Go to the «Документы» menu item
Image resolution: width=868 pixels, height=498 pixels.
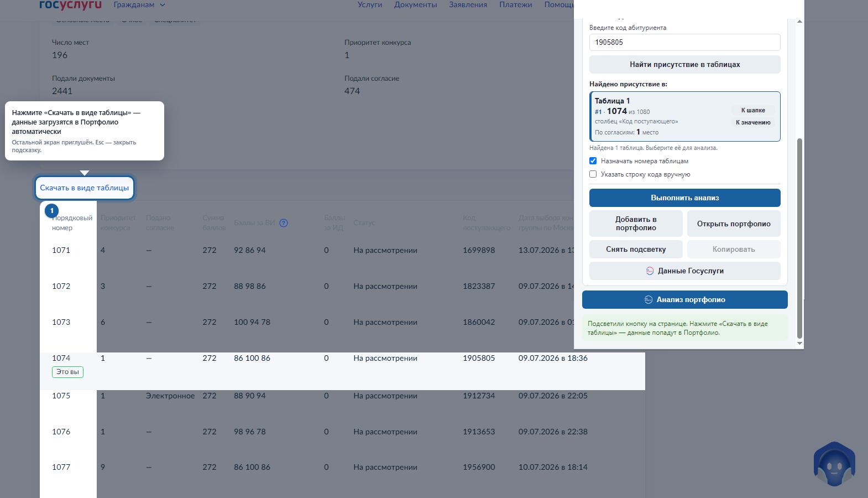[x=416, y=5]
